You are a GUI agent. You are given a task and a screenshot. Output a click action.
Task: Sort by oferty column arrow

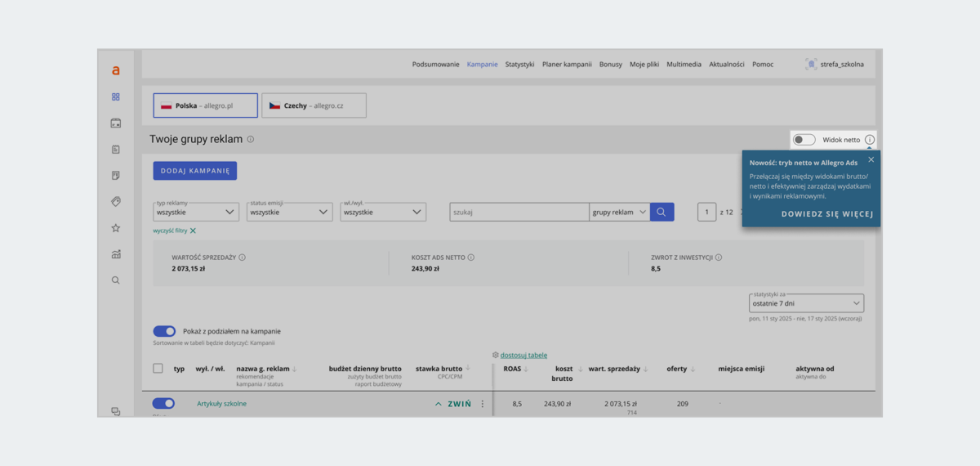click(693, 369)
